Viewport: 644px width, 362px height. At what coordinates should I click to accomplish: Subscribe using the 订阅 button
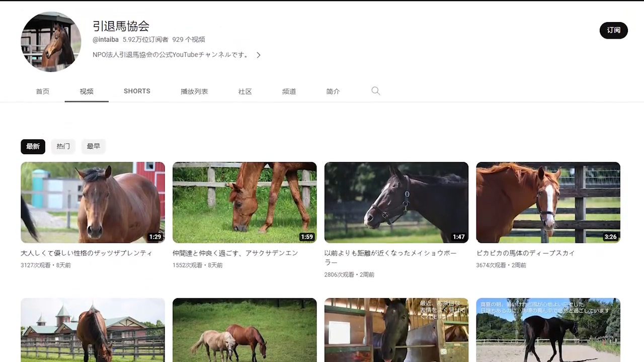click(613, 30)
